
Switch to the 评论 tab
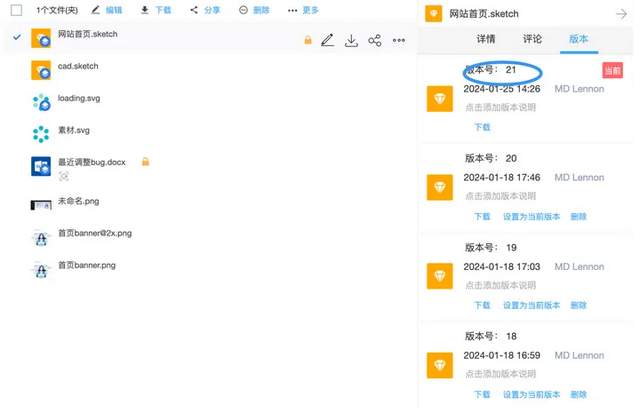pyautogui.click(x=532, y=39)
